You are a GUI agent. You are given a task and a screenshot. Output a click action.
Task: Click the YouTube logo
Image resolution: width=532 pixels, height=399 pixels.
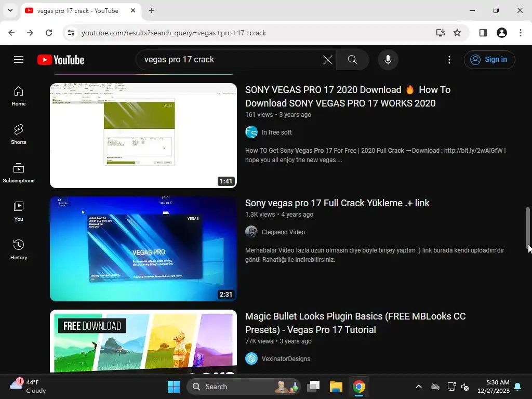coord(61,60)
